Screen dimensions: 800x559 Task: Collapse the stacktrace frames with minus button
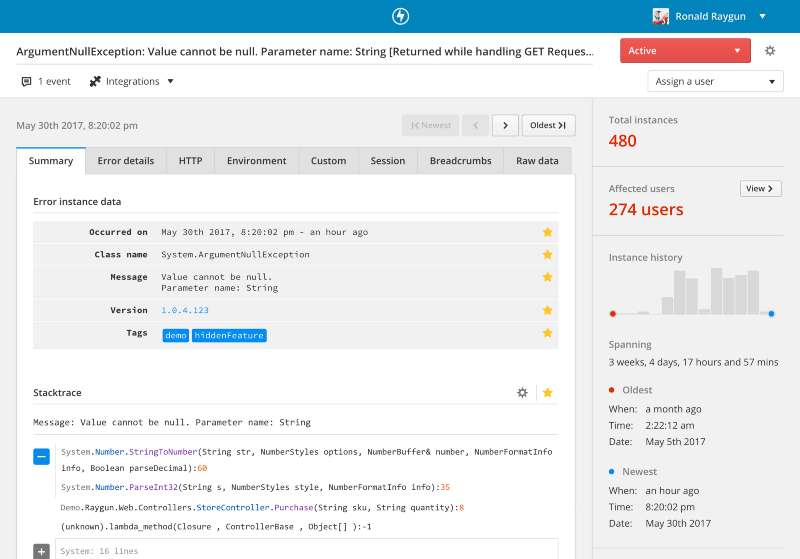coord(41,456)
